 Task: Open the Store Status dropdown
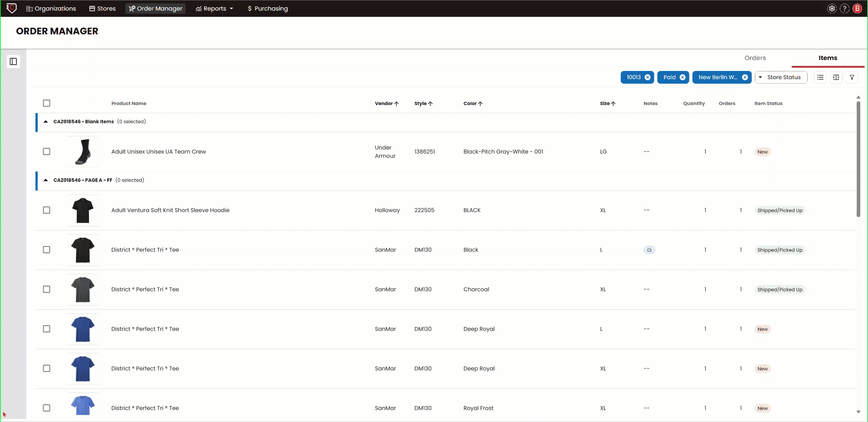click(x=781, y=77)
